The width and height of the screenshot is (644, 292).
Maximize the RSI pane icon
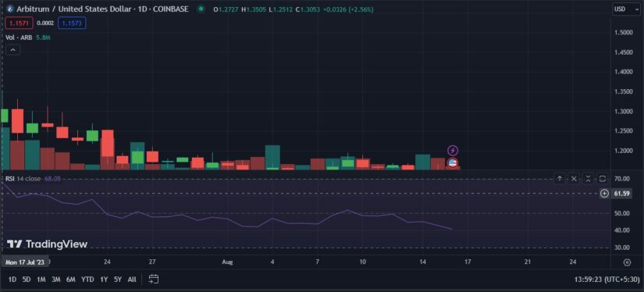603,179
